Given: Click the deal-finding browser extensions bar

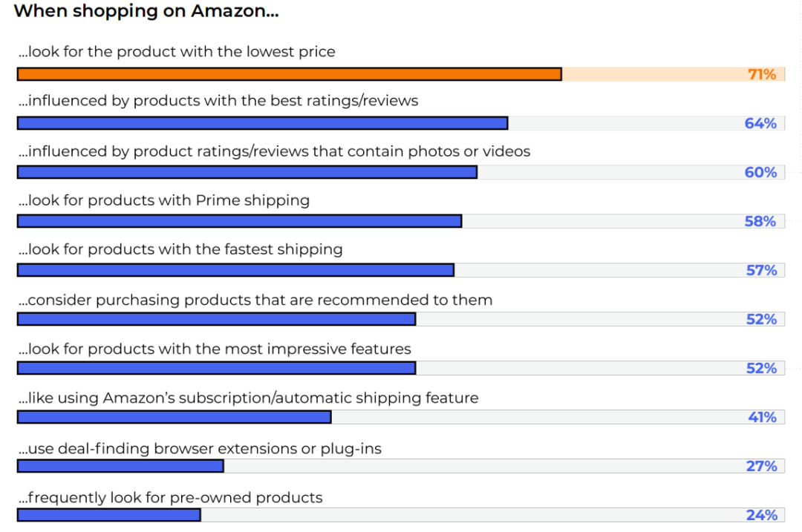Looking at the screenshot, I should pos(120,466).
